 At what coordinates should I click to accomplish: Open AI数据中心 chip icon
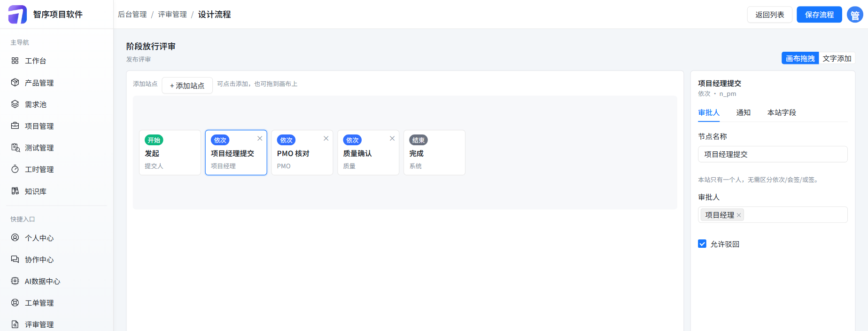tap(15, 281)
